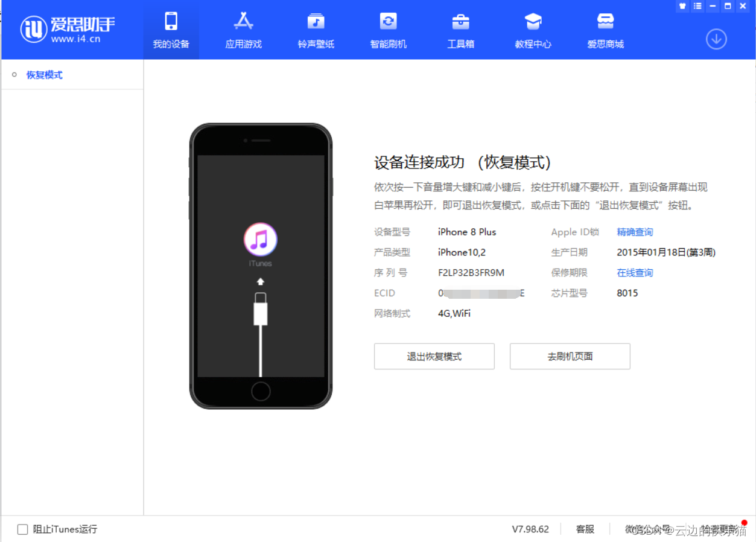Click the version V7.98.62 text
Image resolution: width=756 pixels, height=542 pixels.
tap(530, 529)
